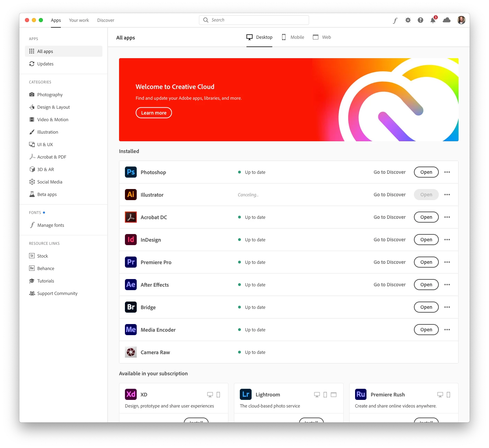This screenshot has height=448, width=489.
Task: Switch to the Apps tab
Action: 56,20
